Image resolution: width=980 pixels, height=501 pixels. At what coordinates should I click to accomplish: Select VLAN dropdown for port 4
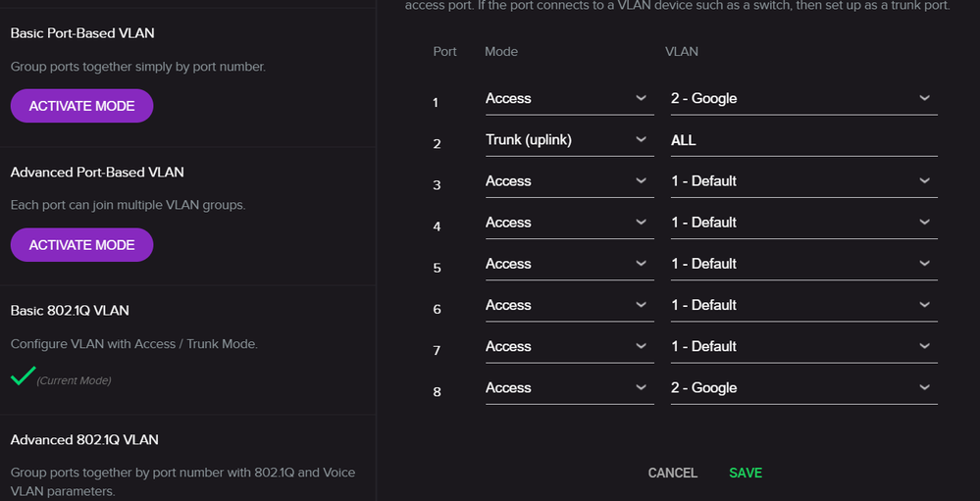[x=803, y=223]
